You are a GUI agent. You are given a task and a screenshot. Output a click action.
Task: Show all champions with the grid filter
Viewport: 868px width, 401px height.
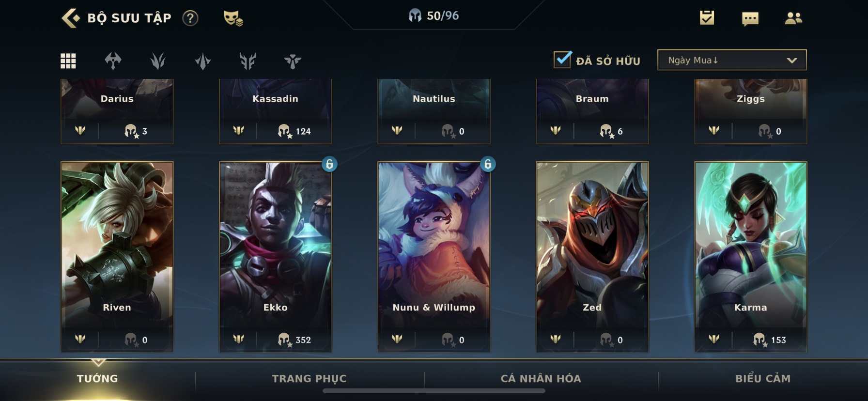point(68,61)
